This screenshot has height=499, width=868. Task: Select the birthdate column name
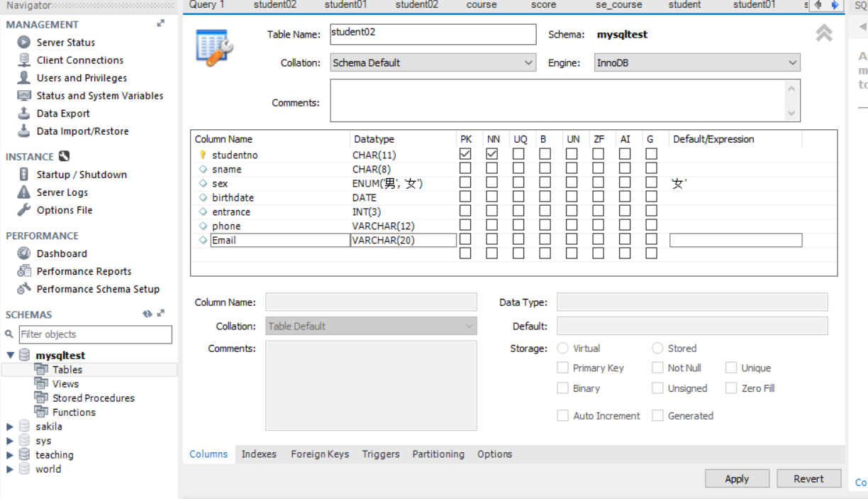point(233,197)
